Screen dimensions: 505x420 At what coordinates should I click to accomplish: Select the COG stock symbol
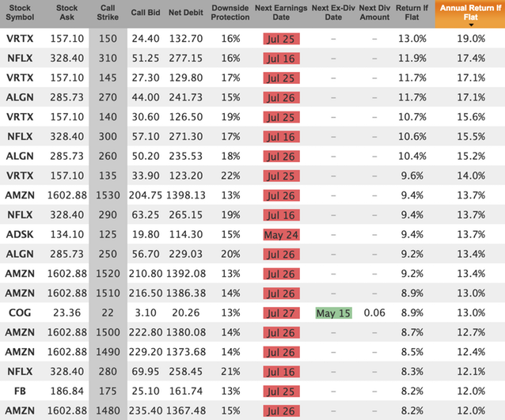[20, 313]
